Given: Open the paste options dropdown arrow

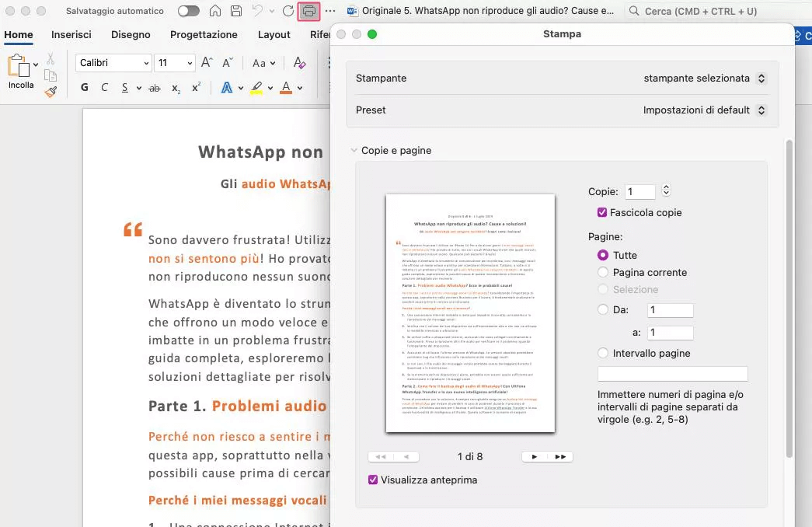Looking at the screenshot, I should pyautogui.click(x=35, y=65).
